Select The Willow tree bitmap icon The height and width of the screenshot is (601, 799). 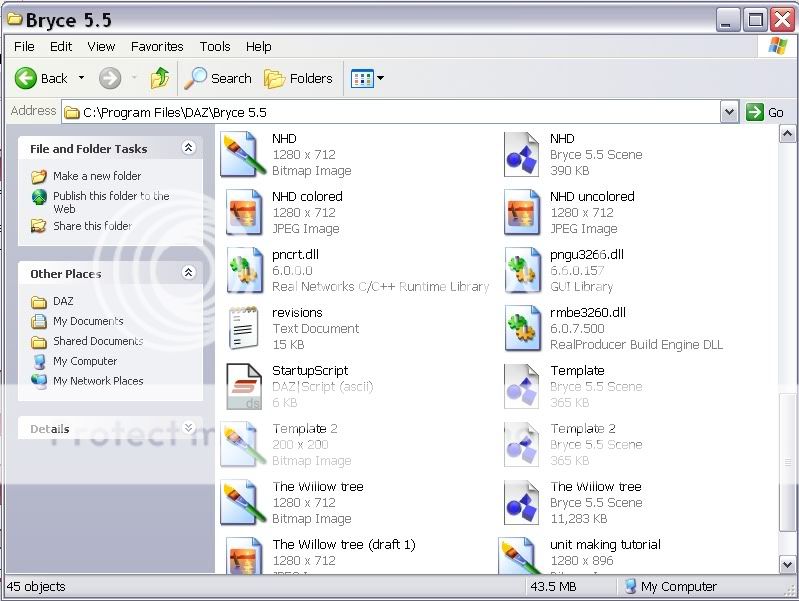coord(243,502)
